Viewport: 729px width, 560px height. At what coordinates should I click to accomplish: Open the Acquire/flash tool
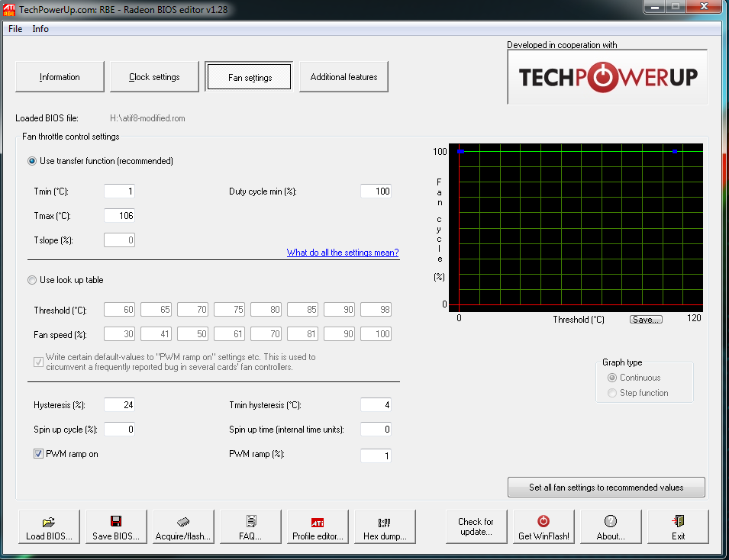183,526
